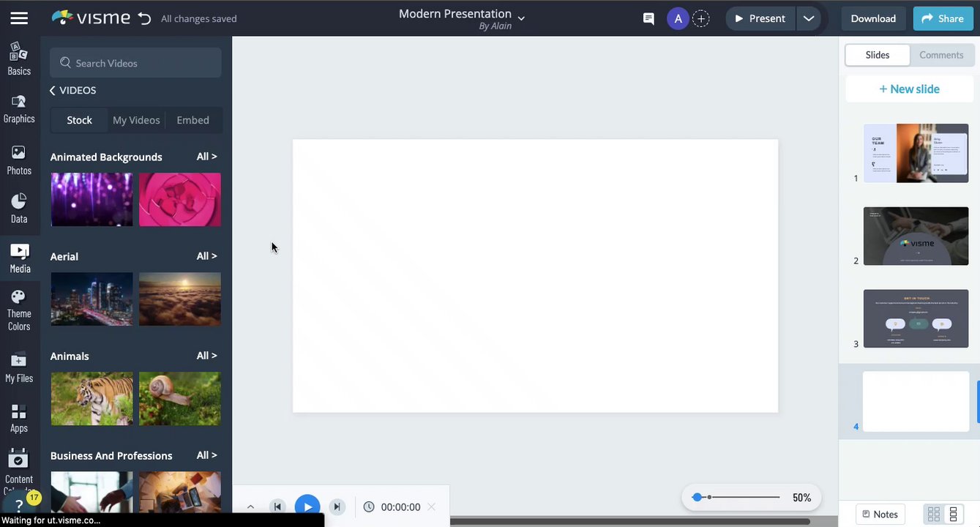The image size is (980, 527).
Task: Open the Photos sidebar panel
Action: (19, 160)
